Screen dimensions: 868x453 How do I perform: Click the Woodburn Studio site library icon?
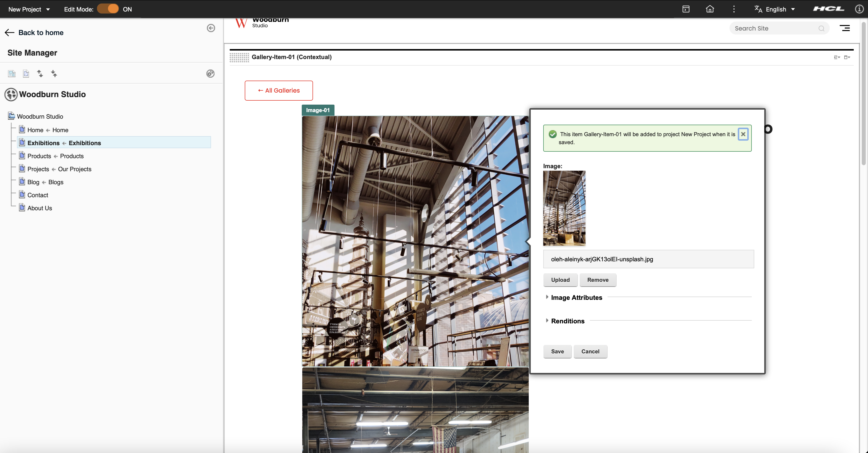pyautogui.click(x=11, y=94)
